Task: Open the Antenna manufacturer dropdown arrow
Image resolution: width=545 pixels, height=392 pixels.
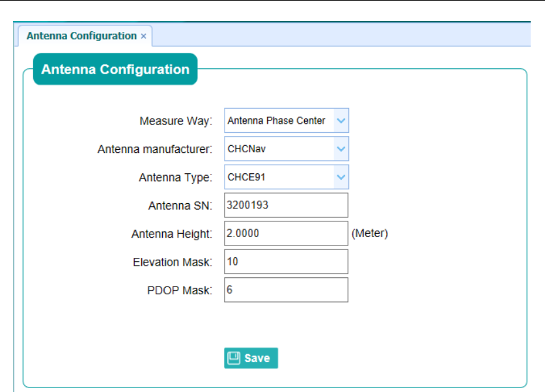Action: point(341,148)
